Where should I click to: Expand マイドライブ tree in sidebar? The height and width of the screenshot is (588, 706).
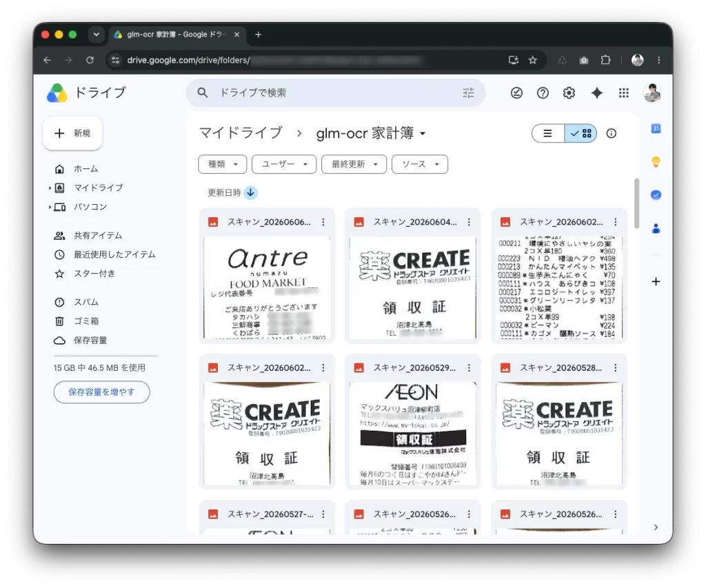point(50,188)
